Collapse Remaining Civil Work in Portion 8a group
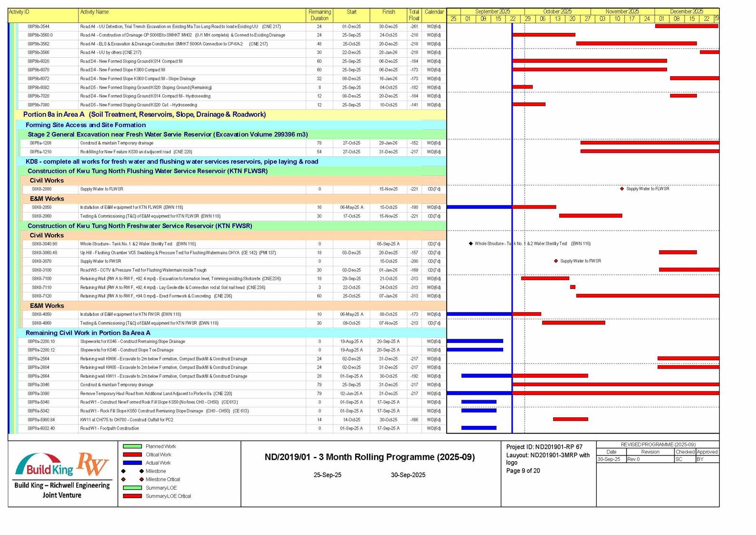Image resolution: width=756 pixels, height=535 pixels. [x=88, y=333]
